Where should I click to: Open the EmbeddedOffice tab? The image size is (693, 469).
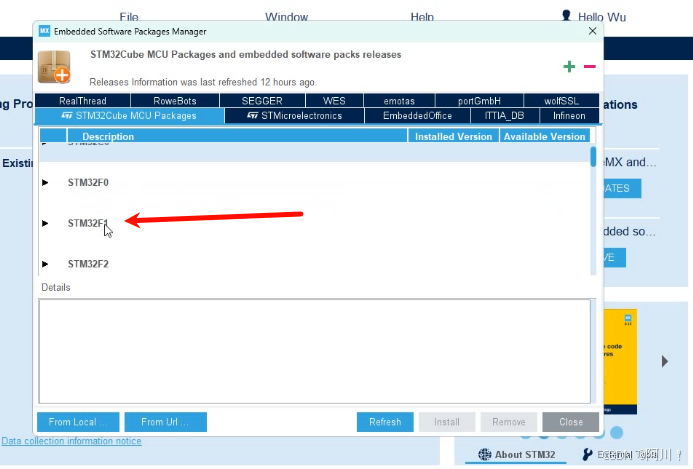[x=417, y=116]
